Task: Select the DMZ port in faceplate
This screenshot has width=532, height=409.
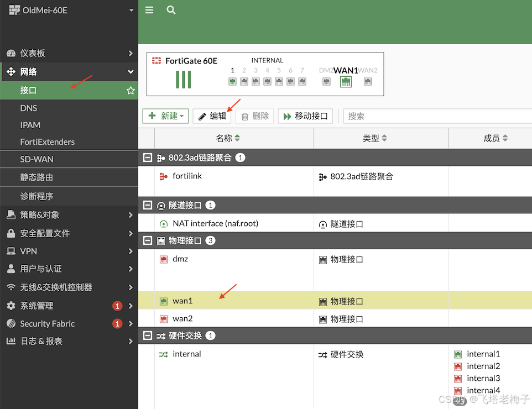Action: coord(326,81)
